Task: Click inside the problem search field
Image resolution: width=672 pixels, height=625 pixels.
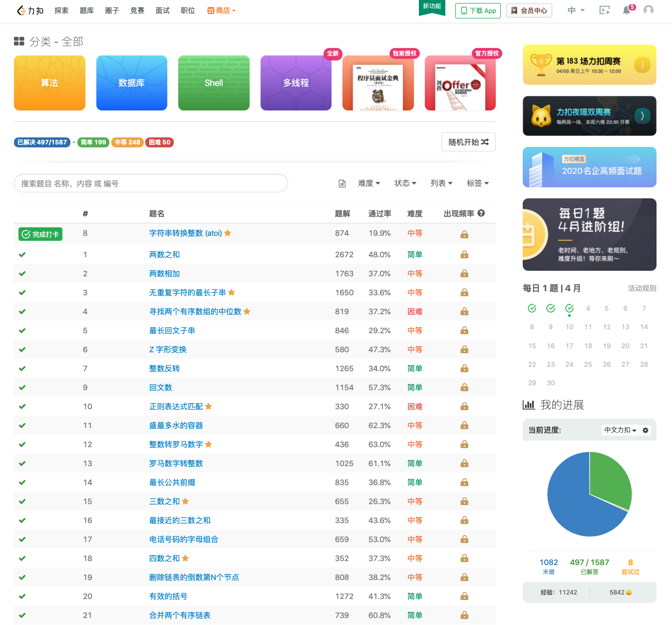Action: (151, 183)
